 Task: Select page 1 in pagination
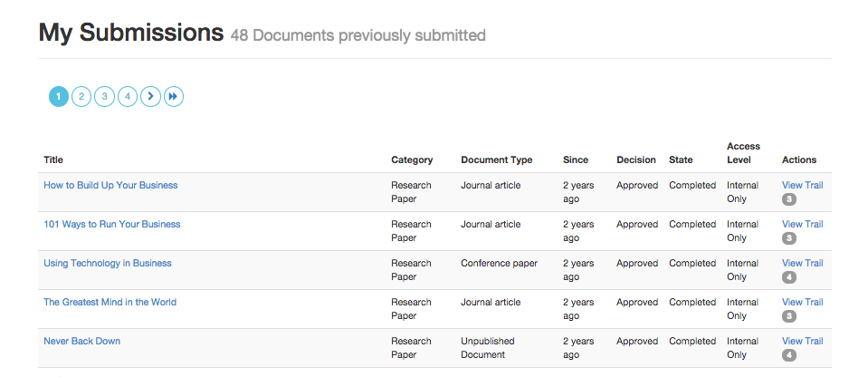click(59, 97)
